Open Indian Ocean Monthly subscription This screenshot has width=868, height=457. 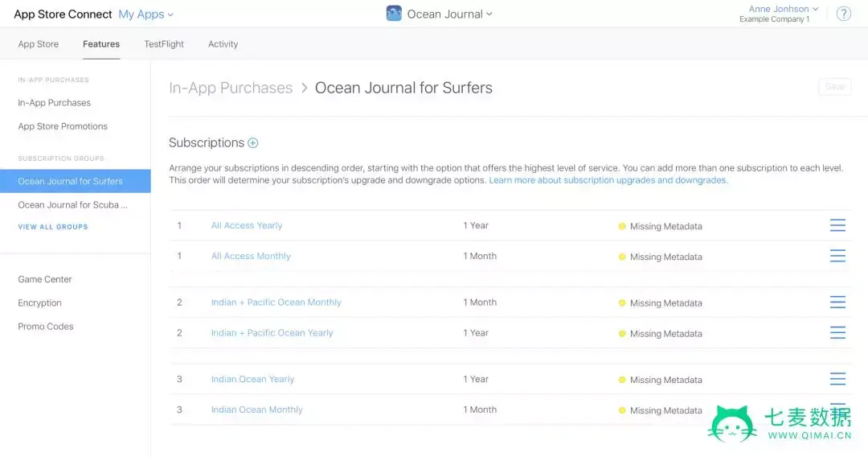(257, 410)
